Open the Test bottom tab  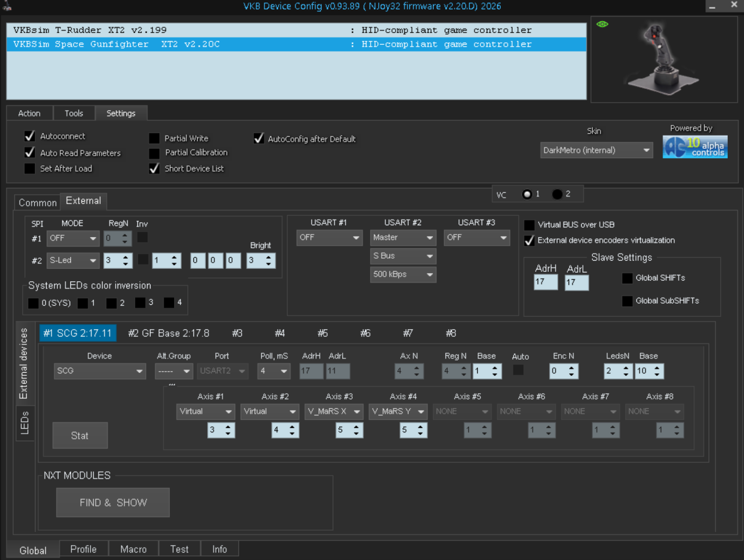[x=179, y=549]
